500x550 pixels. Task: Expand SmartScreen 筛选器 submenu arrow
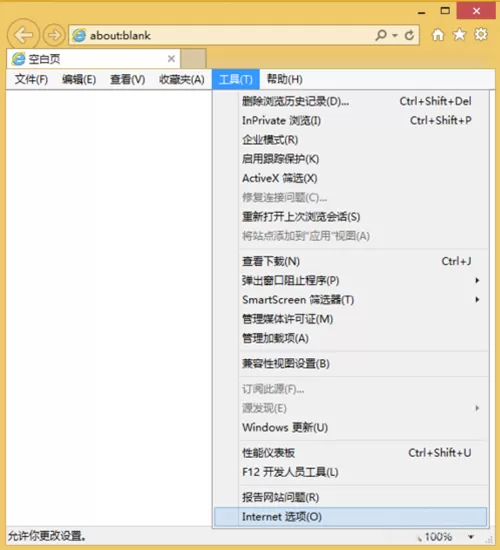point(477,300)
